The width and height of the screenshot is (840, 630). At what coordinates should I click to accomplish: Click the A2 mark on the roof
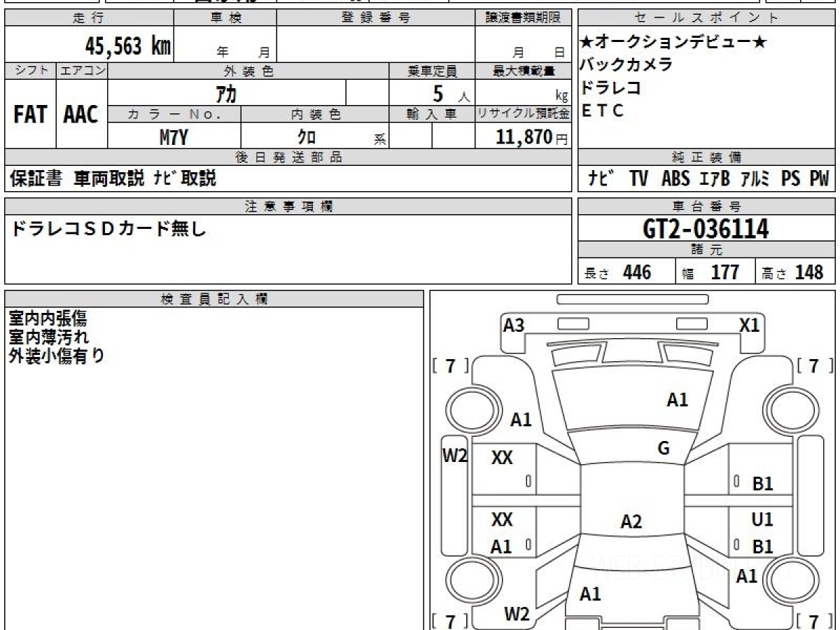[631, 521]
